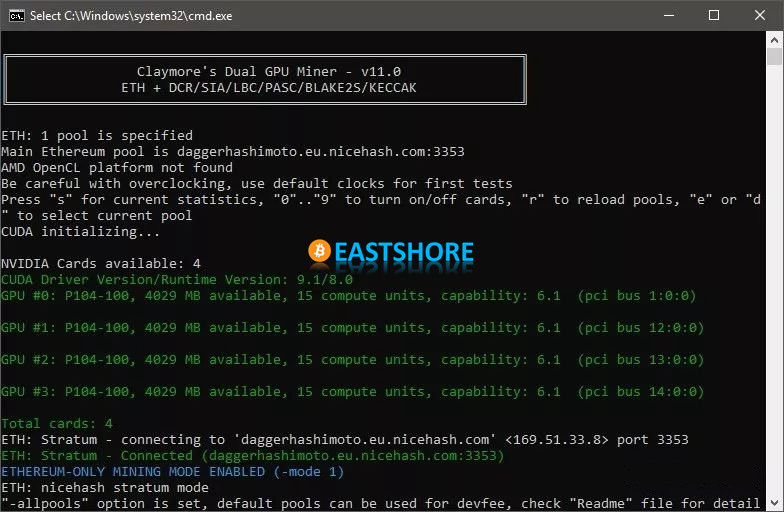Click the 'to select current pool' line
The image size is (784, 512).
[97, 216]
